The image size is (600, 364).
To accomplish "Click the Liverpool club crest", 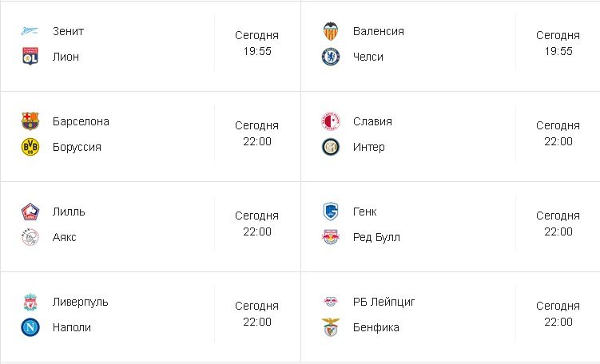I will tap(30, 302).
